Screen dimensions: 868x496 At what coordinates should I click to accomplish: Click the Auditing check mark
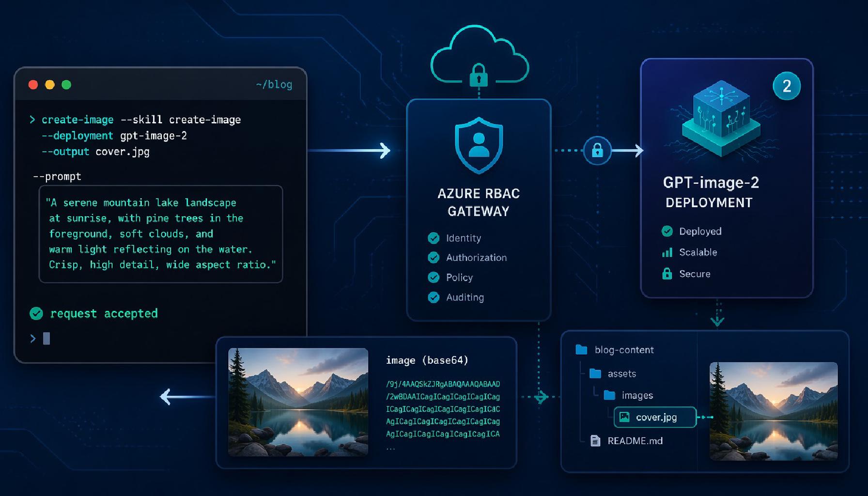[x=434, y=297]
